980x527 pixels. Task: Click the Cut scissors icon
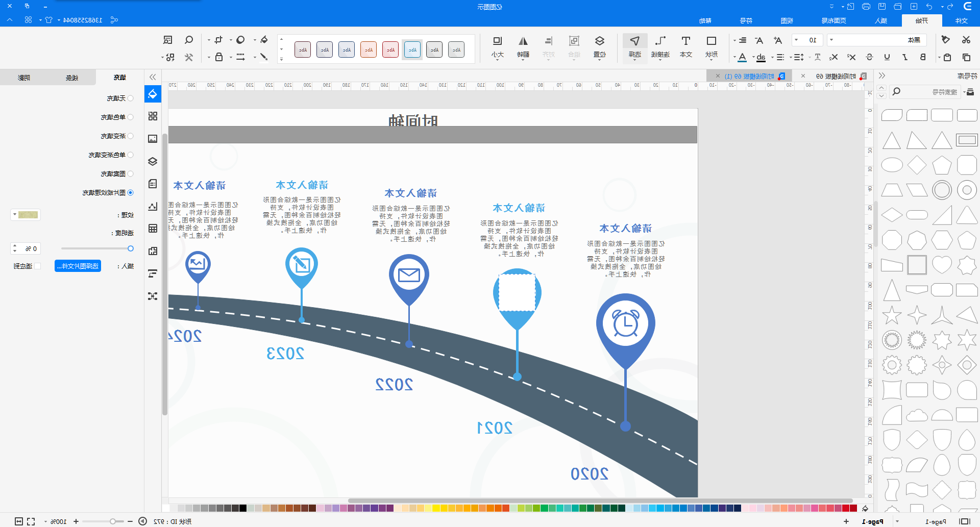pos(966,40)
